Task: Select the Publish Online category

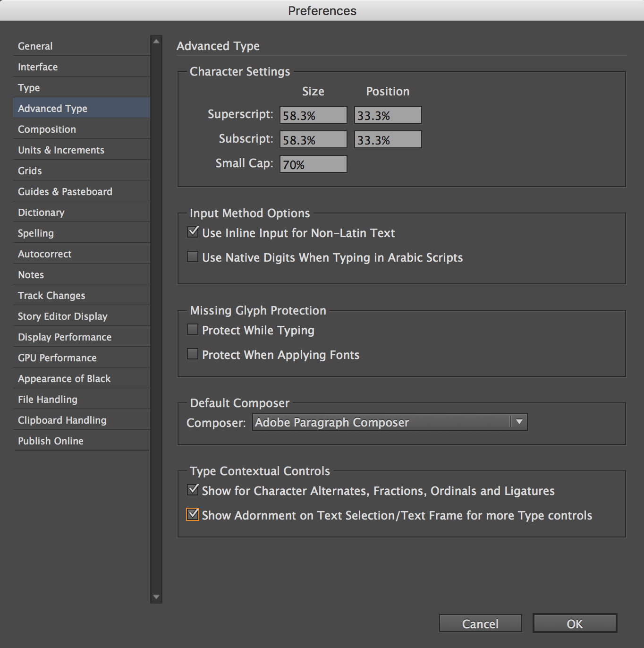Action: point(51,441)
